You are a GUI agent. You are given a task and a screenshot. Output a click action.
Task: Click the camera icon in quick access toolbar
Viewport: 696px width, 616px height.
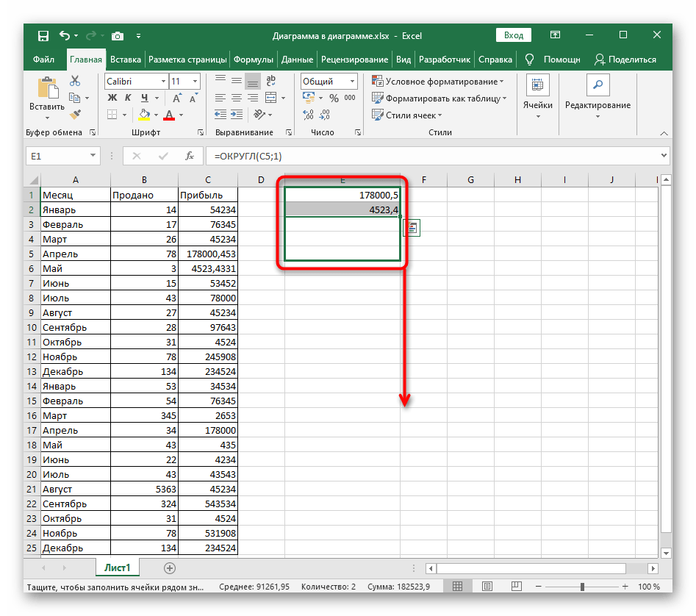pos(118,36)
